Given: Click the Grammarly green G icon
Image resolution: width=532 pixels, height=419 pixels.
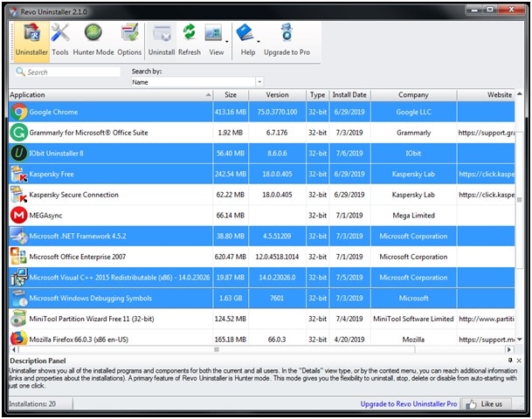Looking at the screenshot, I should pos(19,133).
